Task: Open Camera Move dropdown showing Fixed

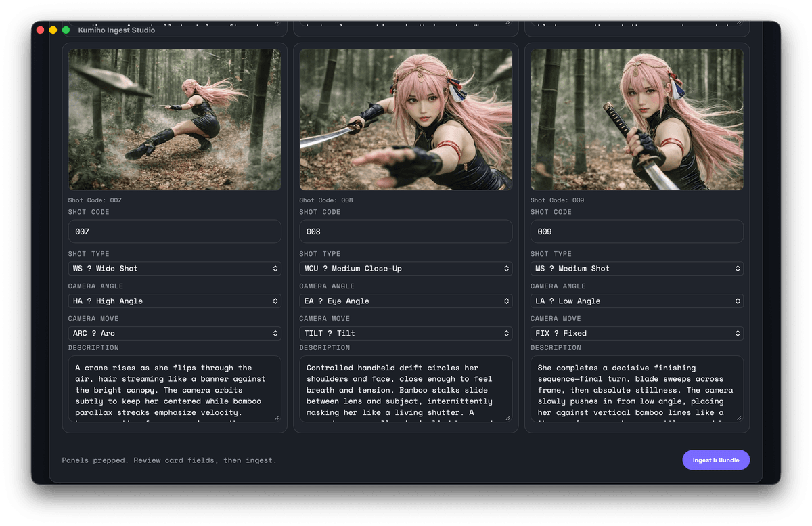Action: tap(637, 334)
